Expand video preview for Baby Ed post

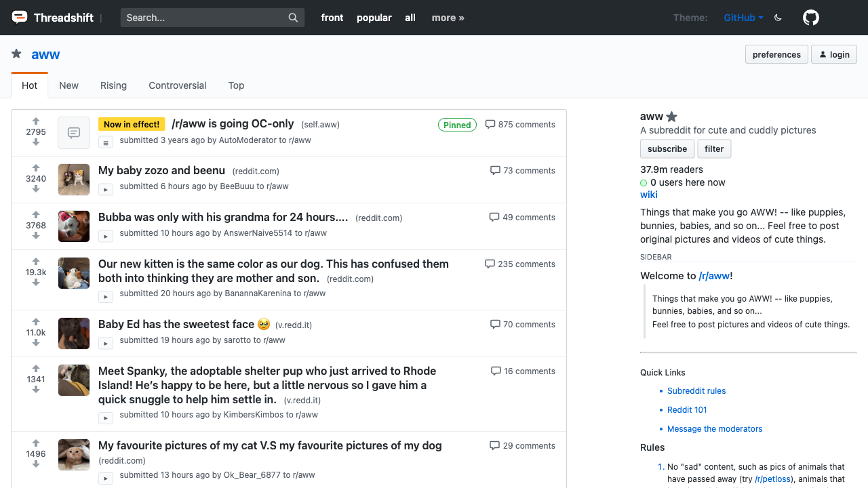click(x=106, y=343)
